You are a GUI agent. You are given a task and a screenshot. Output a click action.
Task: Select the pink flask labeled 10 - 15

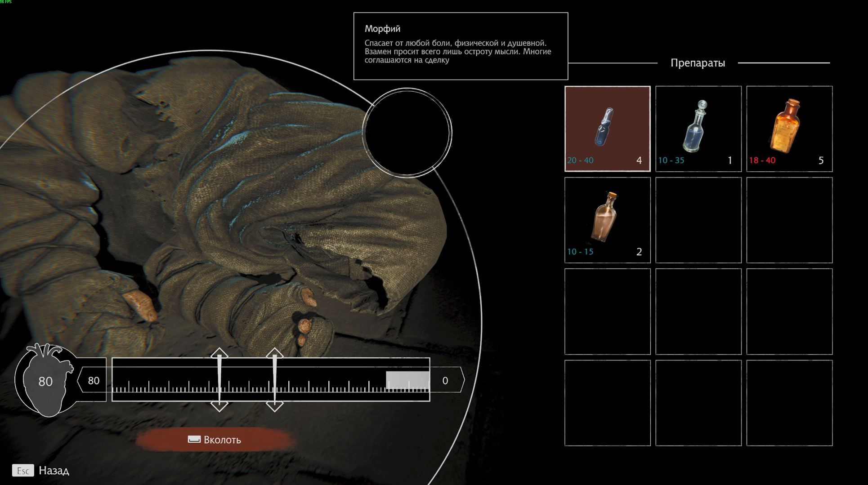[x=607, y=220]
